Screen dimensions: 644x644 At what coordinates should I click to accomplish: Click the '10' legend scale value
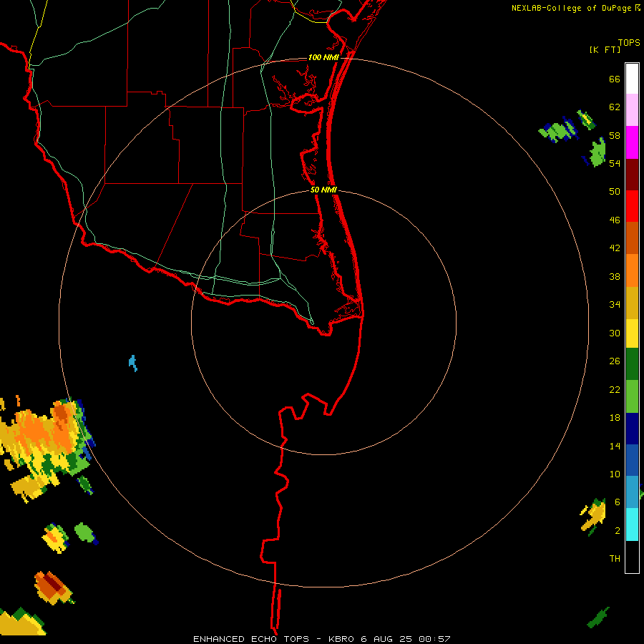point(615,474)
